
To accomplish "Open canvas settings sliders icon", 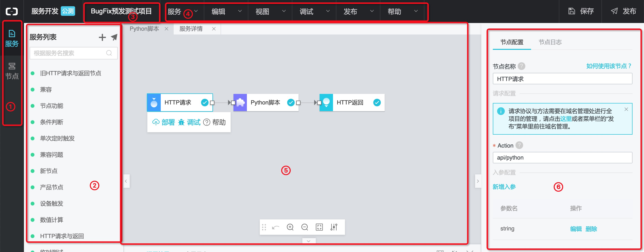I will (334, 227).
